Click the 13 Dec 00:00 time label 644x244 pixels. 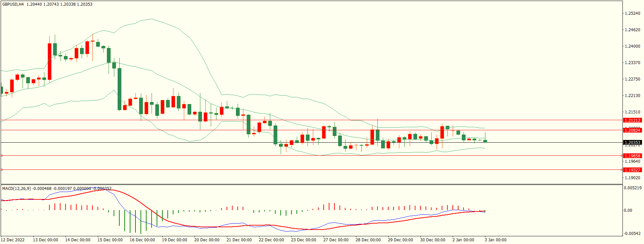click(45, 240)
